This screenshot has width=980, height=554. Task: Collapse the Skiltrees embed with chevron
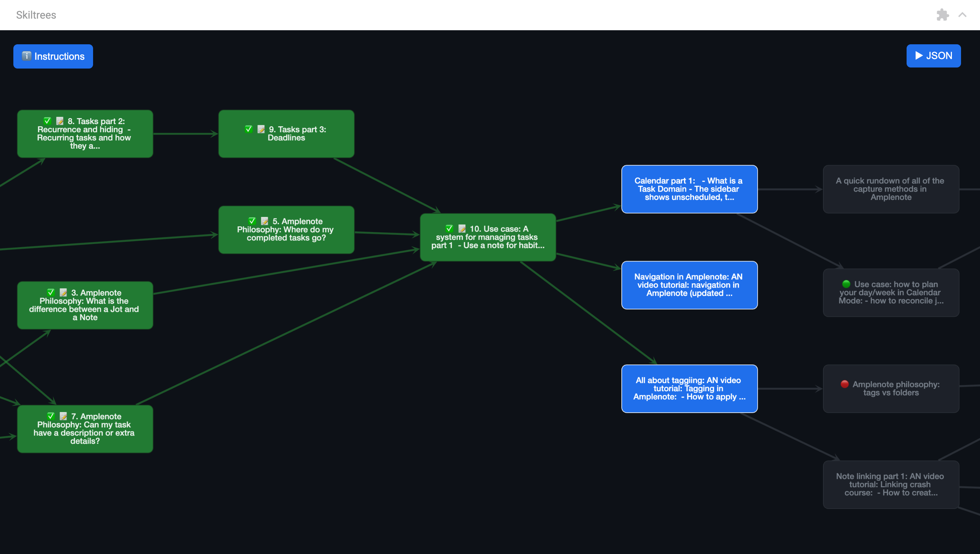[x=962, y=15]
